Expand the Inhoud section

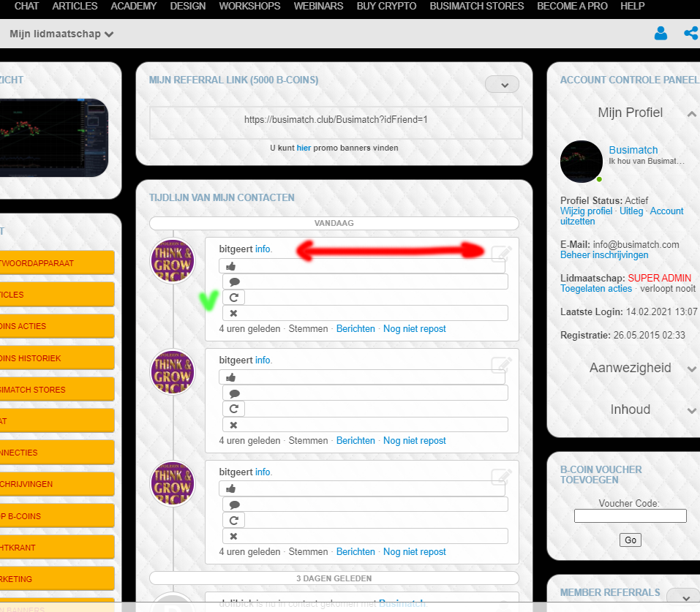691,410
